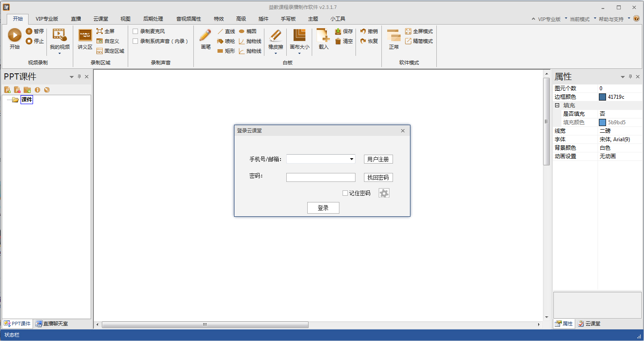Click the 登录 login button
The width and height of the screenshot is (644, 341).
coord(323,208)
